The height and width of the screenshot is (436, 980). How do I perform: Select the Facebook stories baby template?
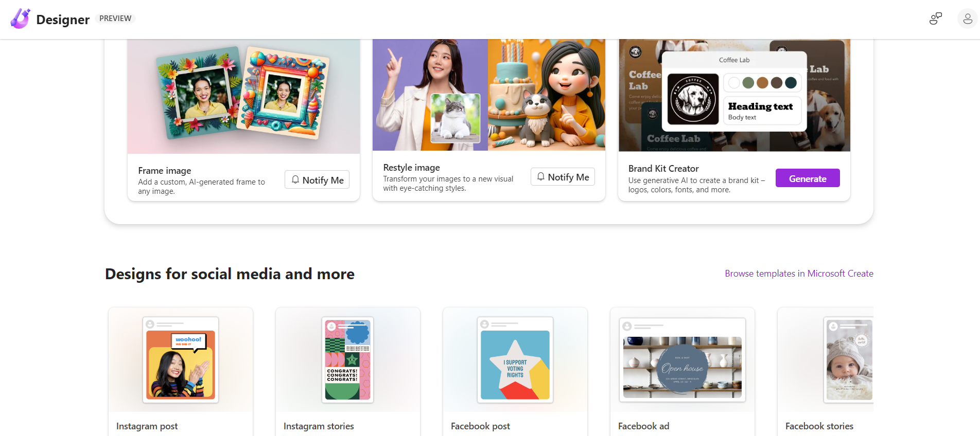(849, 360)
